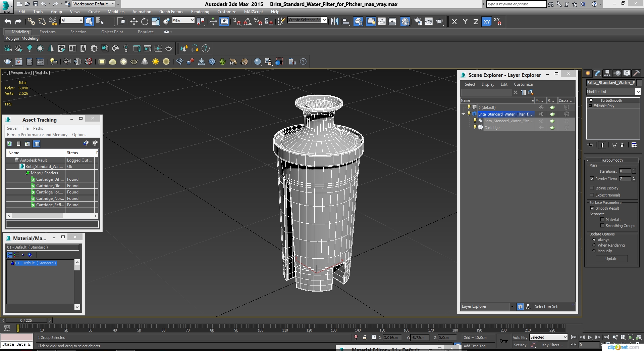The height and width of the screenshot is (351, 644).
Task: Toggle TurboSmooth modifier lightbulb in stack
Action: (591, 100)
